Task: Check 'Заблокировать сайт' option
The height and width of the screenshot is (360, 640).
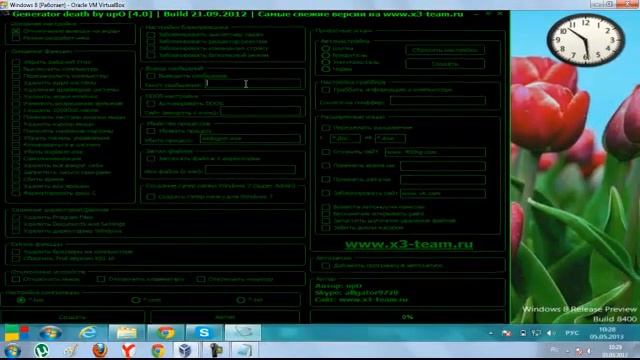Action: (325, 193)
